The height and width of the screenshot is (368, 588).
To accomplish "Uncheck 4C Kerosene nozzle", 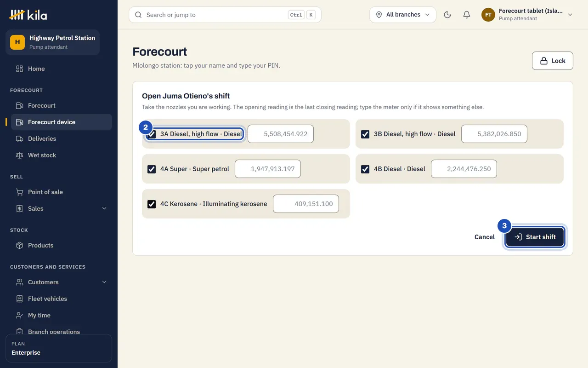I will (x=152, y=204).
